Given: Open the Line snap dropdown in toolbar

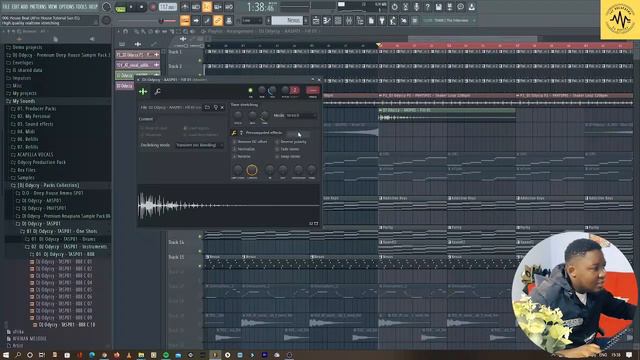Looking at the screenshot, I should pyautogui.click(x=251, y=20).
